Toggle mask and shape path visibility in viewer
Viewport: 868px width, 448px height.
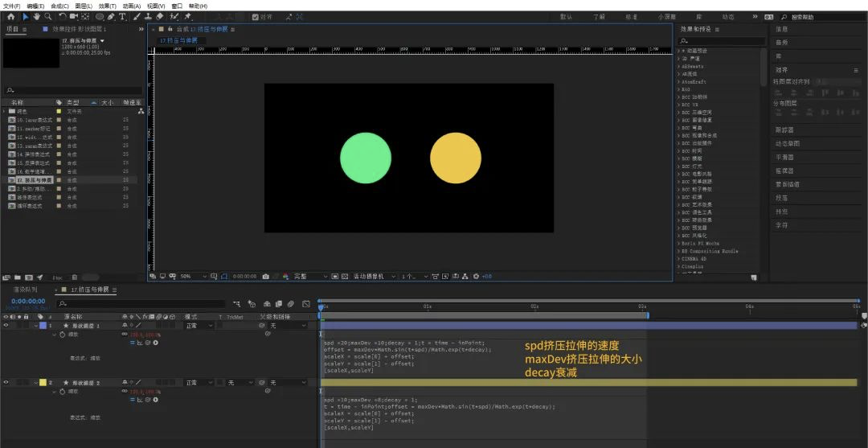pos(224,276)
